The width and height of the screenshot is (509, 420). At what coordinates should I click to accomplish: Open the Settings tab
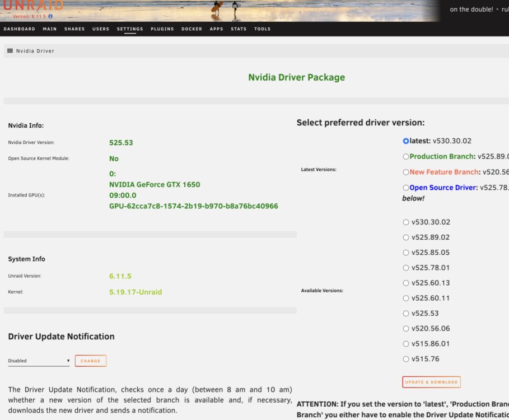pyautogui.click(x=130, y=29)
